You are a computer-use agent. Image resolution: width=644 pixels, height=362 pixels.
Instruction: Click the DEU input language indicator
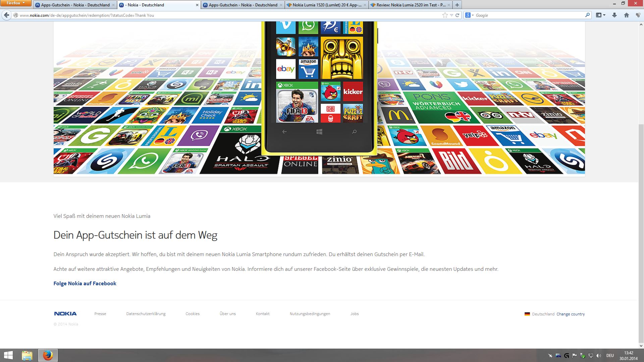tap(610, 356)
